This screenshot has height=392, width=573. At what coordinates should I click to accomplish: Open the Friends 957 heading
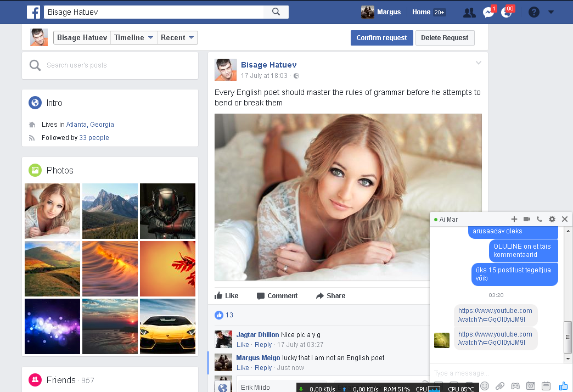click(70, 380)
